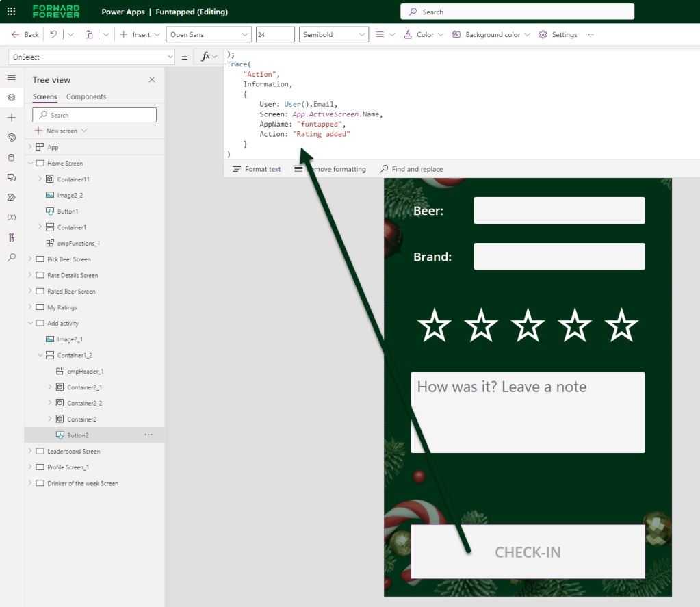
Task: Switch to the Components tab
Action: coord(86,96)
